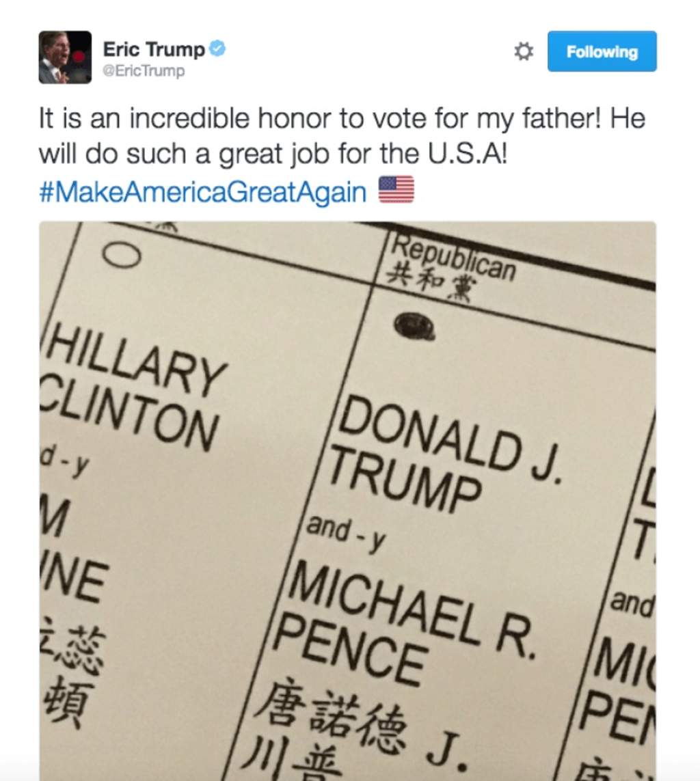Click the Chinese character 頓 at bottom left

click(70, 701)
